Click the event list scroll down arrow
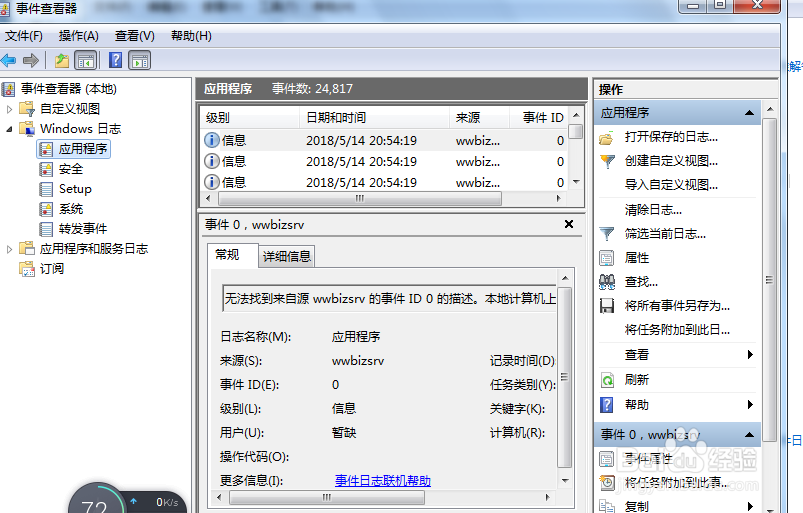The width and height of the screenshot is (803, 513). pos(576,182)
